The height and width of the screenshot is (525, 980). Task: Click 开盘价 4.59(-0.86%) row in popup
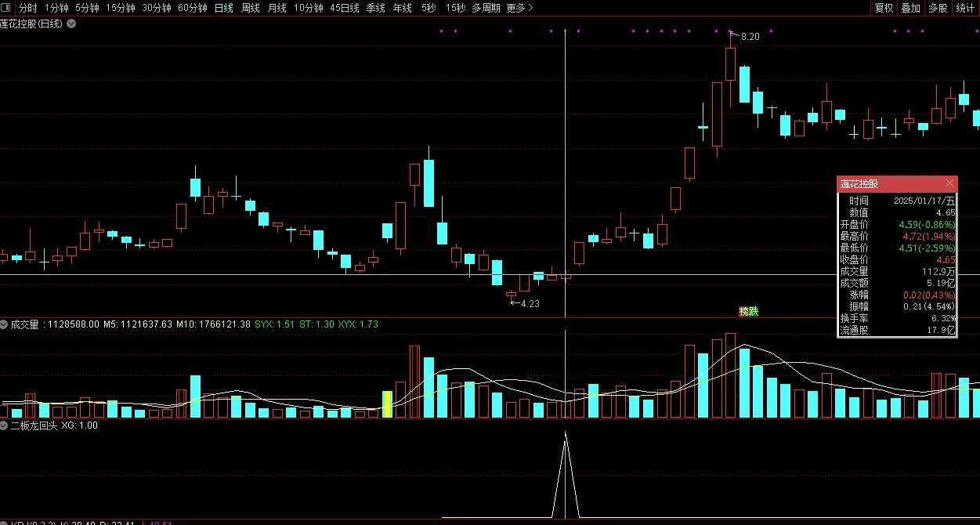point(897,225)
